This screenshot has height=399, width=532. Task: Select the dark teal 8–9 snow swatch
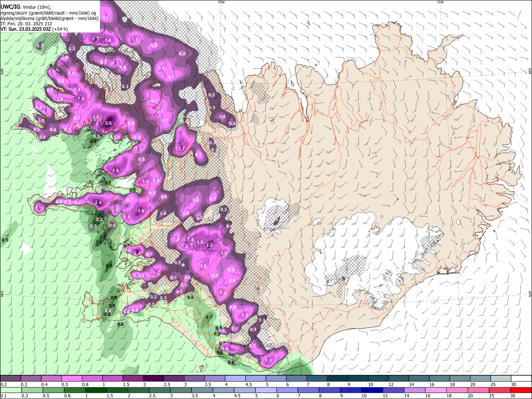pos(337,379)
